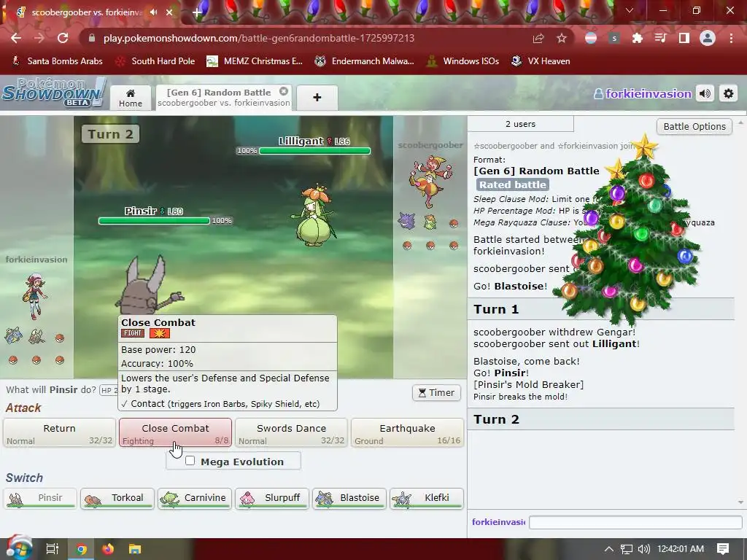Viewport: 747px width, 560px height.
Task: Go back to previous browser page
Action: click(16, 38)
